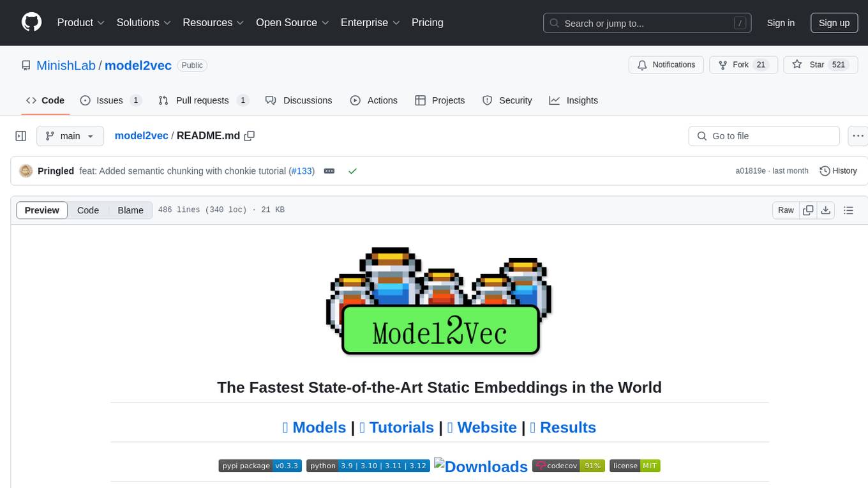
Task: Select the Code view toggle
Action: (88, 210)
